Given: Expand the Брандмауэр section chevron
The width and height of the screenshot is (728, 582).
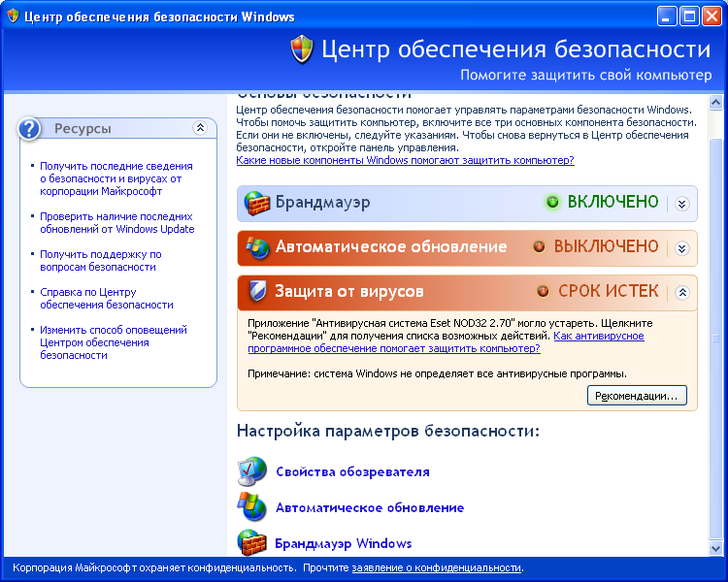Looking at the screenshot, I should [x=681, y=204].
